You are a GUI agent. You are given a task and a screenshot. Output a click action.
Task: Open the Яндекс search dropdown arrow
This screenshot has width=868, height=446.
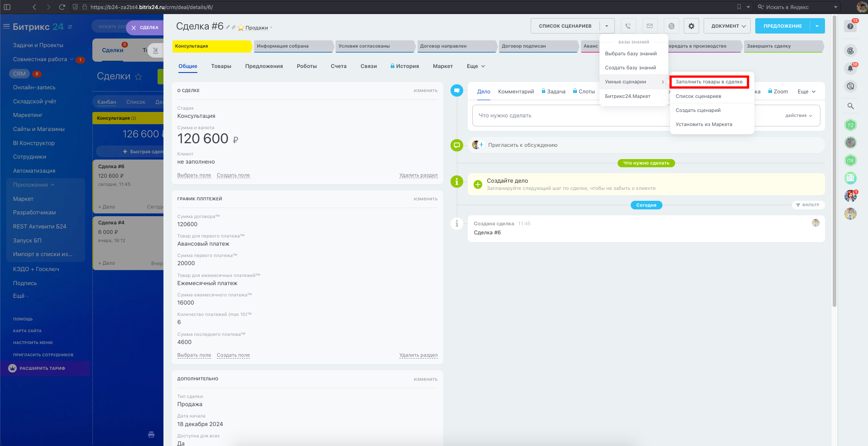[x=835, y=7]
